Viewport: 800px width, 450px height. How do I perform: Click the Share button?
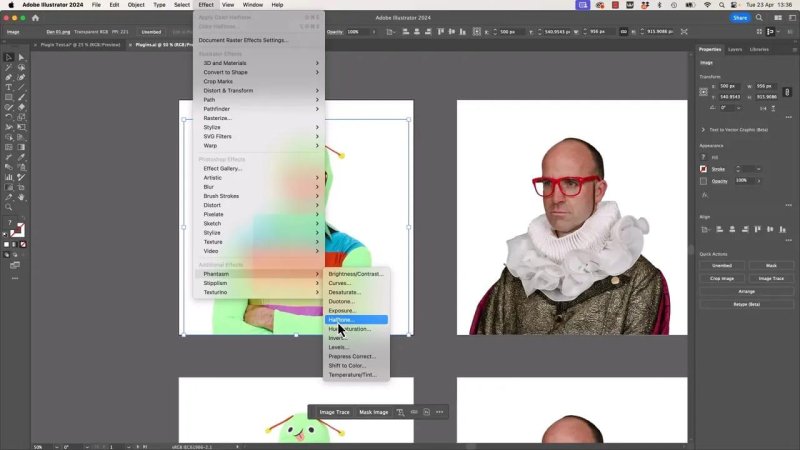pyautogui.click(x=740, y=18)
